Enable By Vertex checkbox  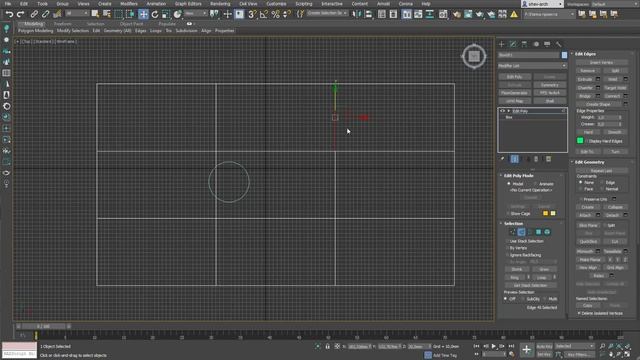coord(507,248)
